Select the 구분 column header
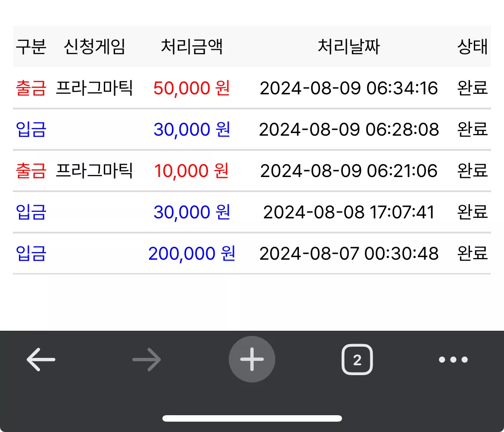This screenshot has height=432, width=504. pyautogui.click(x=31, y=47)
